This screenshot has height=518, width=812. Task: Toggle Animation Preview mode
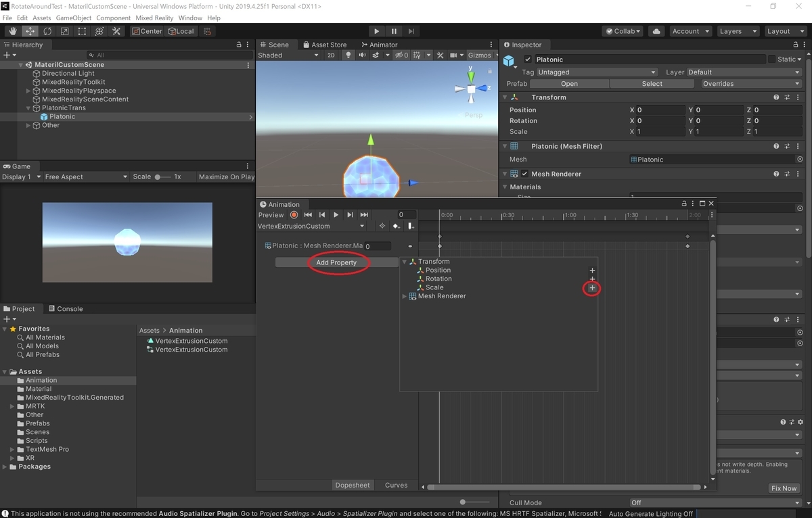coord(271,214)
